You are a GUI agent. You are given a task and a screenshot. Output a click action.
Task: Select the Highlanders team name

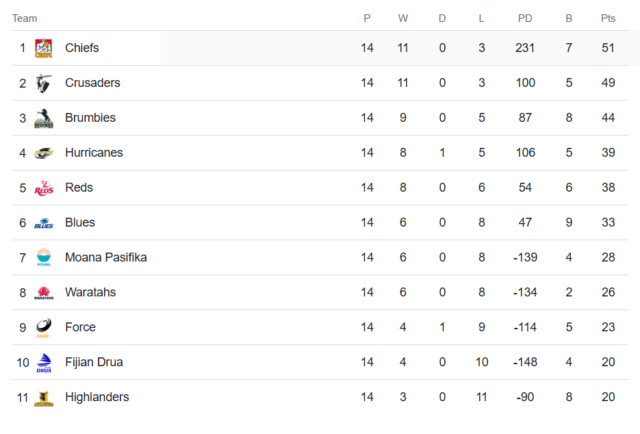[x=97, y=397]
